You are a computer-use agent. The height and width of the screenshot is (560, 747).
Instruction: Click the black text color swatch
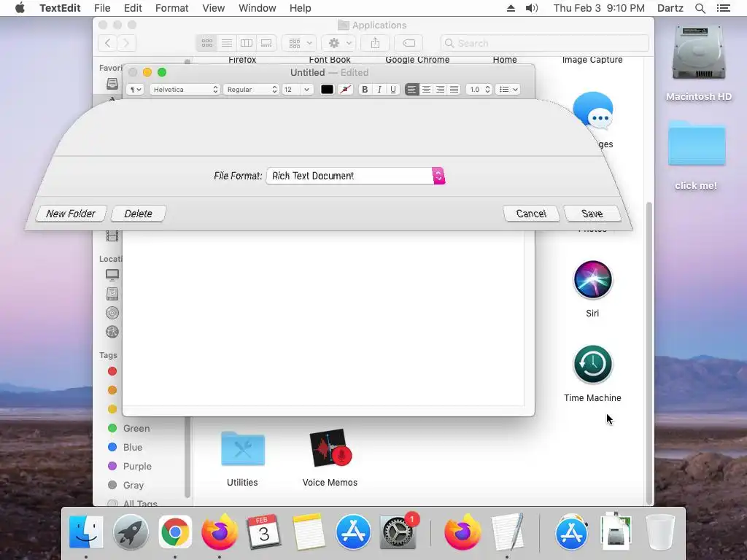coord(328,90)
